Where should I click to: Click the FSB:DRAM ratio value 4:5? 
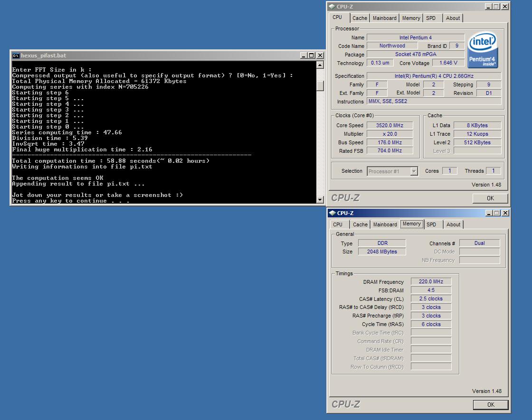431,290
